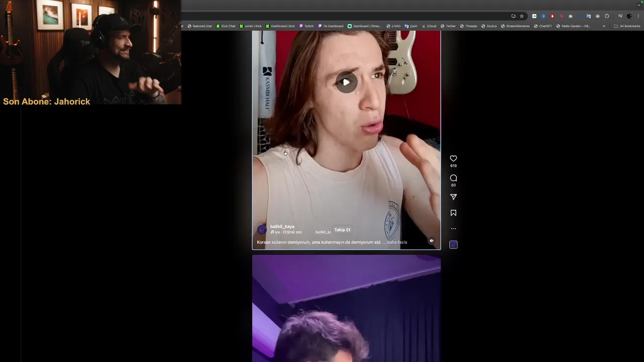This screenshot has width=644, height=362.
Task: Open Radio Garden bookmark
Action: tap(574, 26)
